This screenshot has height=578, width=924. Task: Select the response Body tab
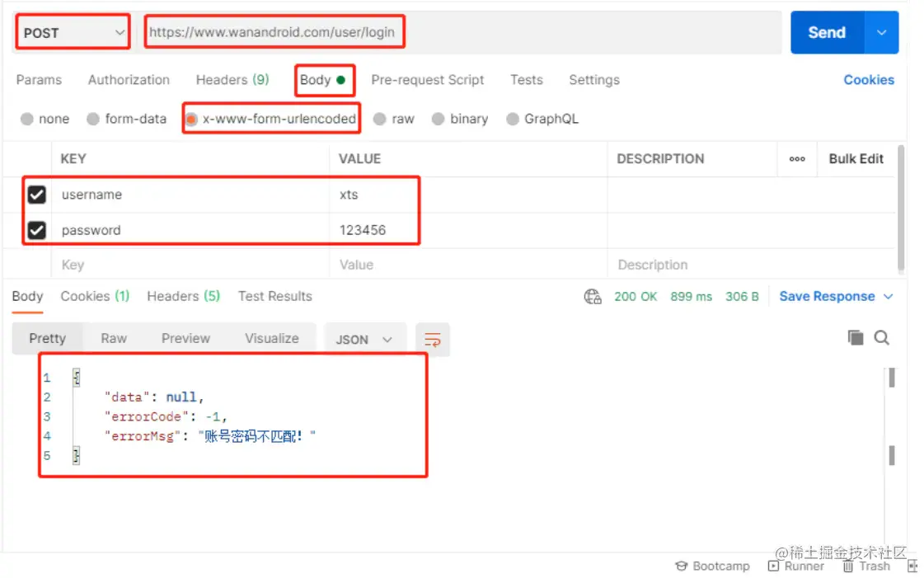[27, 296]
